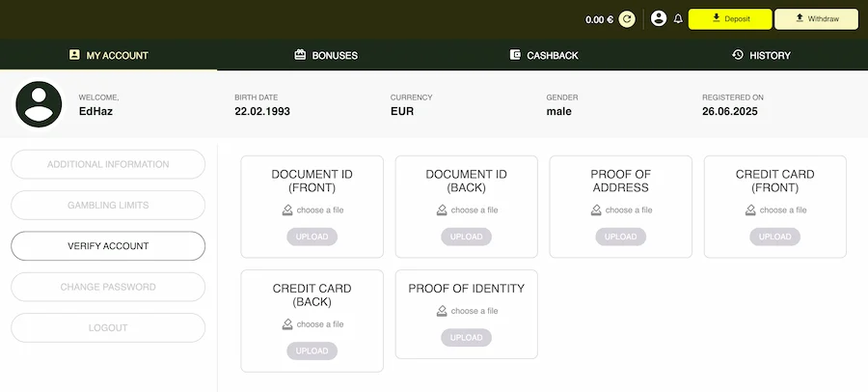Click Upload under Document ID (Front)
The width and height of the screenshot is (868, 392).
tap(312, 237)
